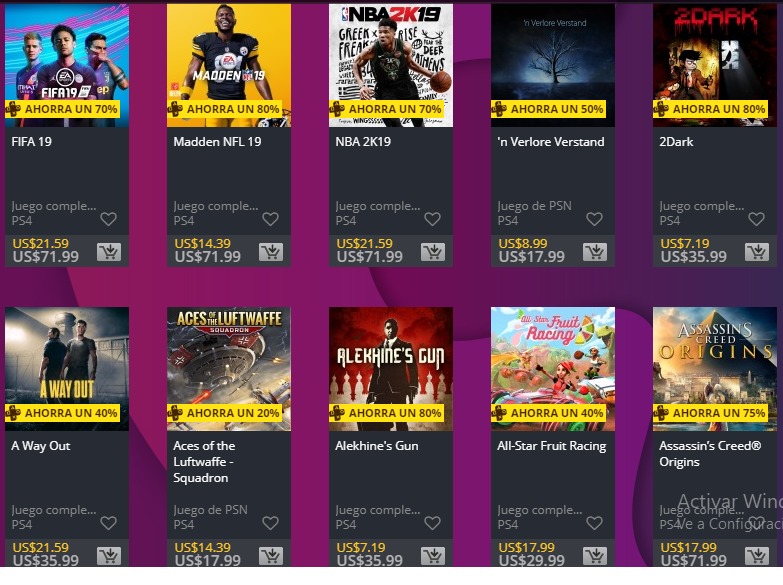Screen dimensions: 783x585
Task: Add Alekhine's Gun to the cart
Action: [x=433, y=556]
